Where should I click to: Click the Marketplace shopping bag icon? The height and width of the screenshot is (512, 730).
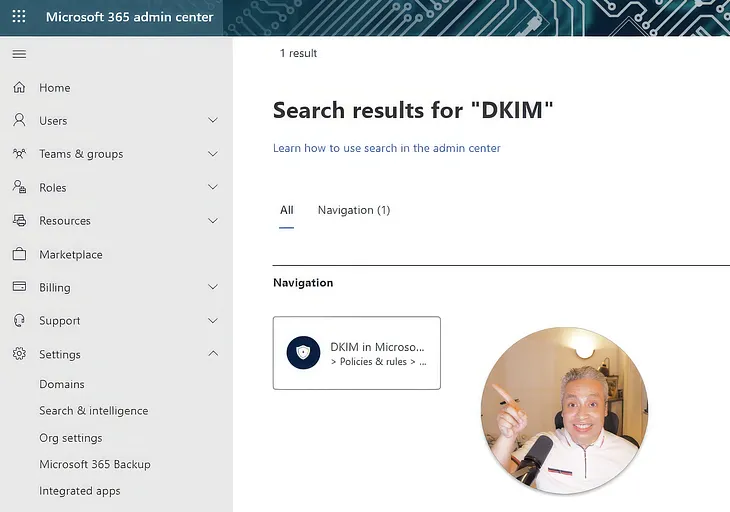coord(19,254)
